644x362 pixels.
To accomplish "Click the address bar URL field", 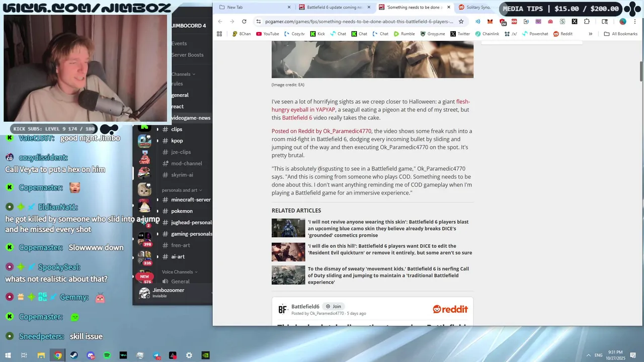I will [x=359, y=22].
